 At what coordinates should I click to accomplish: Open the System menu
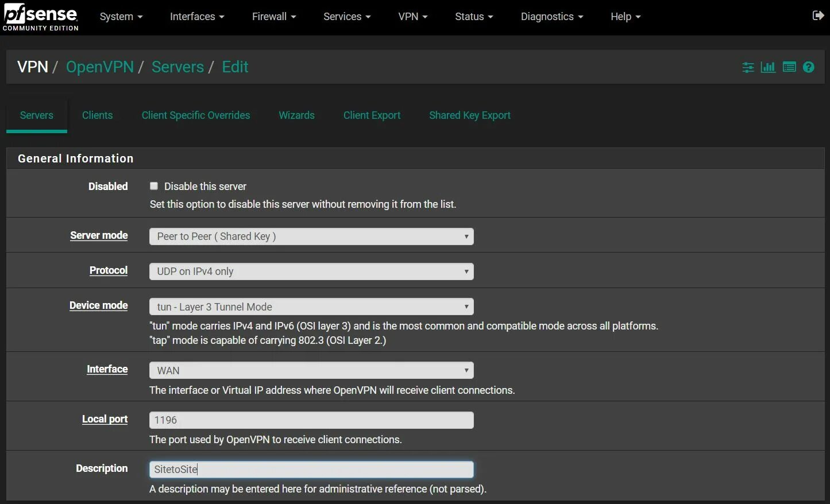pos(121,17)
